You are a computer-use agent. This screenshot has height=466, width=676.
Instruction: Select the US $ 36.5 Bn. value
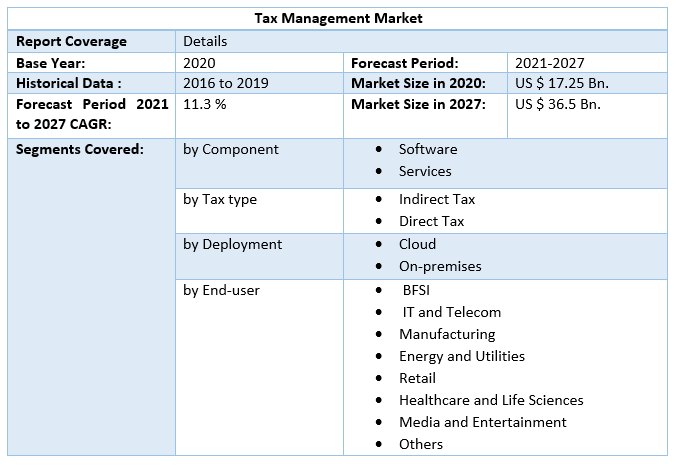(x=558, y=104)
